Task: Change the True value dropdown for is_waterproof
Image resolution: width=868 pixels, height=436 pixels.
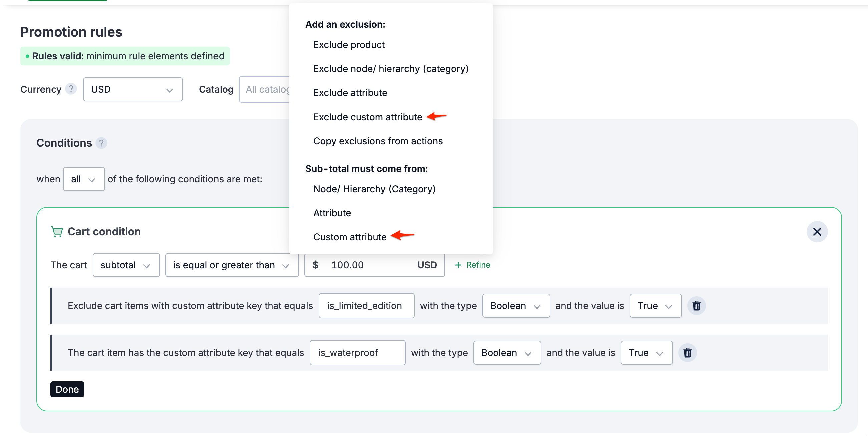Action: (646, 353)
